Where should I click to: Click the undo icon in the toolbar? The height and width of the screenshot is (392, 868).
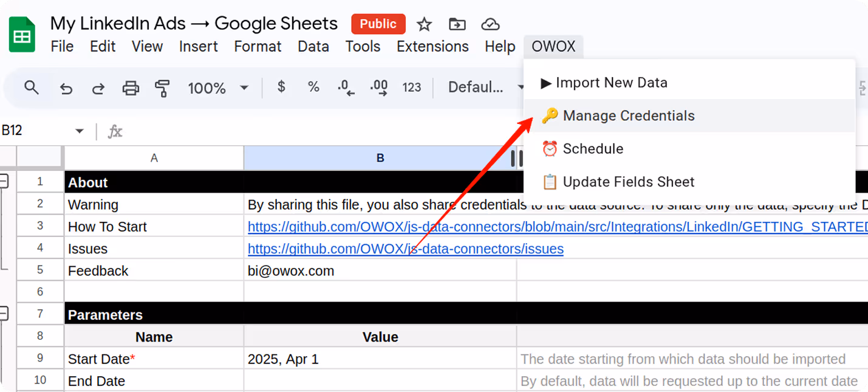tap(66, 88)
